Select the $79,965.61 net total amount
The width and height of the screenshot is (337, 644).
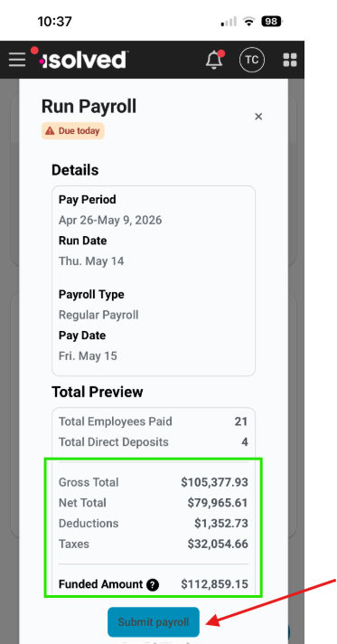coord(218,503)
